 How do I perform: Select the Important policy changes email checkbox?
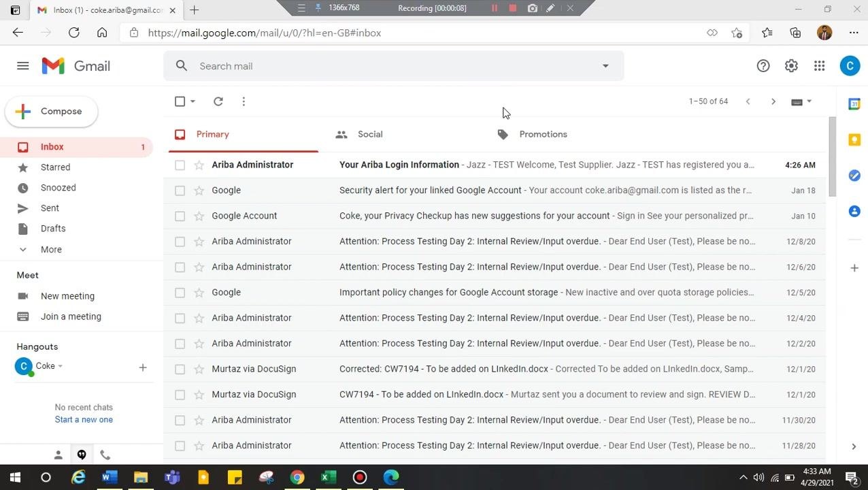pyautogui.click(x=180, y=293)
